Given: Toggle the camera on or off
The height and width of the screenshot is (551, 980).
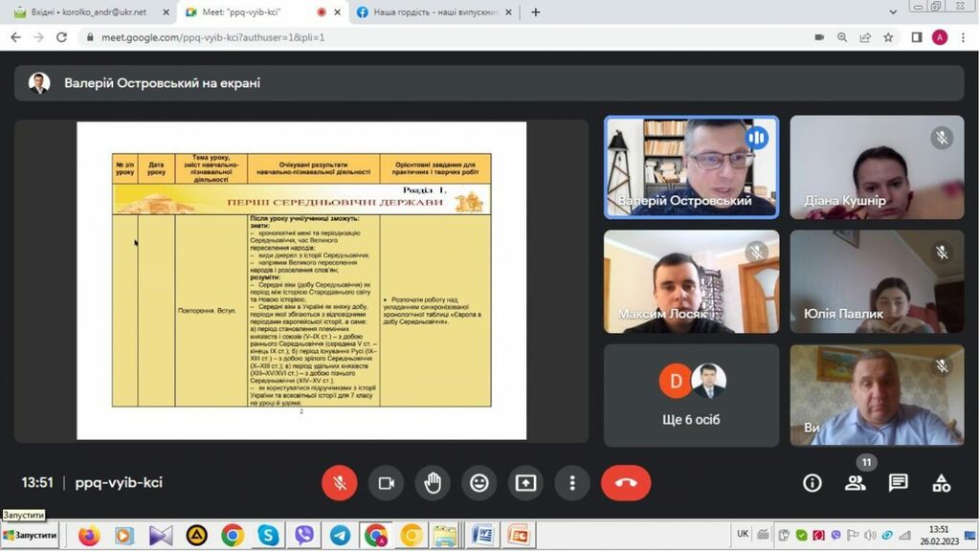Looking at the screenshot, I should click(386, 483).
